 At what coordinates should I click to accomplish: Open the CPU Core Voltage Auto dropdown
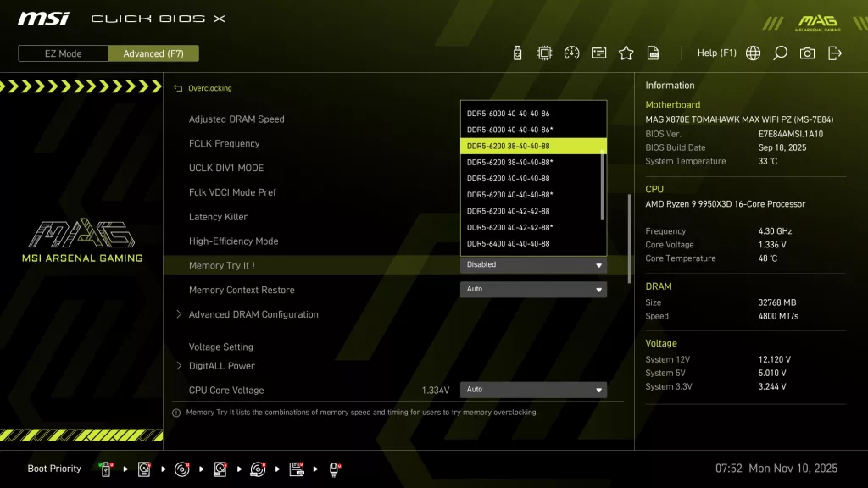[x=533, y=389]
